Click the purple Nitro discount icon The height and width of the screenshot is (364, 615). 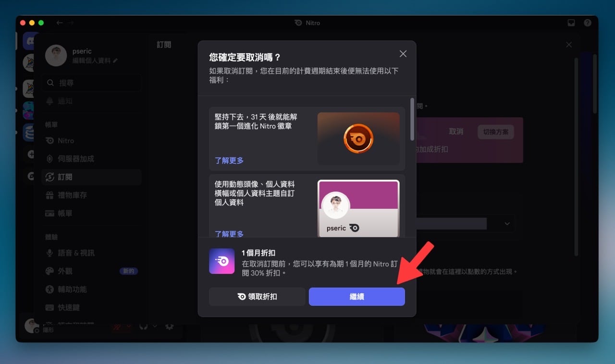pyautogui.click(x=222, y=261)
